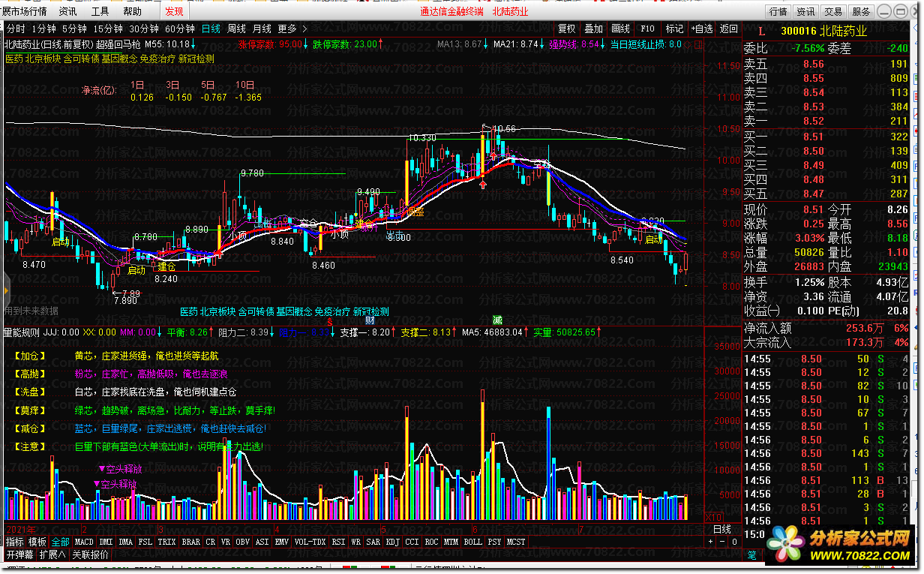Open the 画线 drawing tools

(620, 29)
